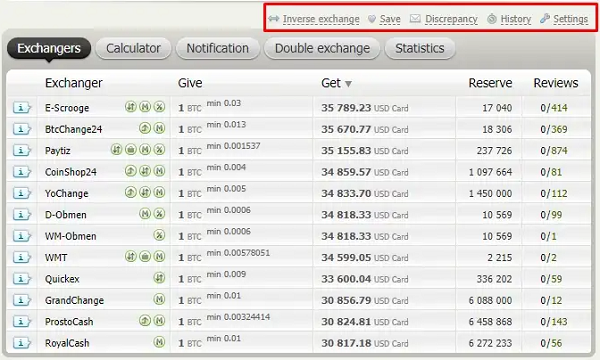600x360 pixels.
Task: Click info icon next to ProstoCash
Action: click(22, 322)
